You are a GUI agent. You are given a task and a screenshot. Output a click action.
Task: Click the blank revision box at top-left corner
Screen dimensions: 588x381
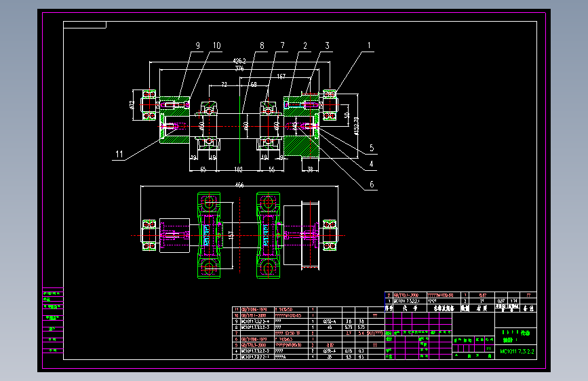coord(85,25)
